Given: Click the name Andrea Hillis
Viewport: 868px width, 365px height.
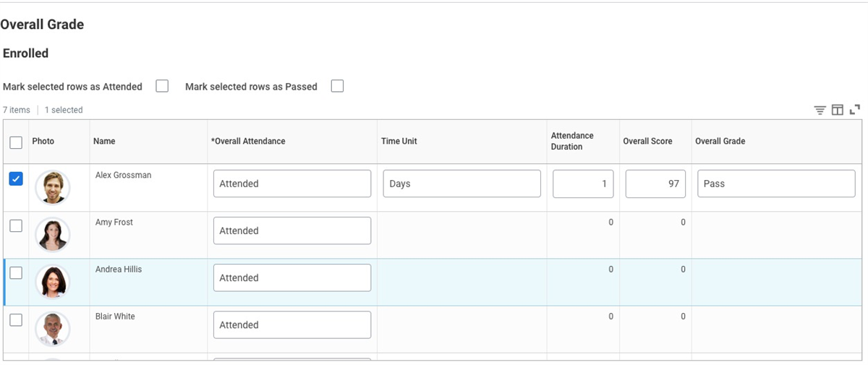Looking at the screenshot, I should (119, 269).
